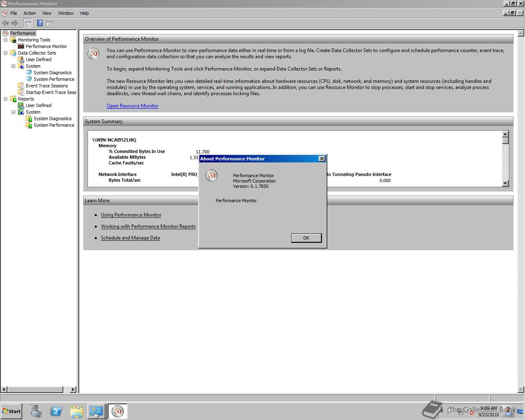Click the '% Committed Bytes In Use' counter
Viewport: 525px width, 420px height.
coord(137,151)
